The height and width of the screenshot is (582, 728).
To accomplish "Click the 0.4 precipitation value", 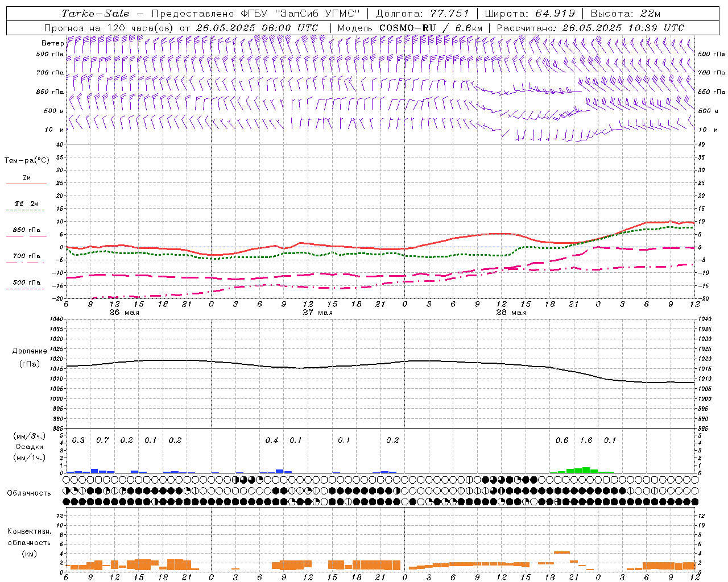I will pyautogui.click(x=272, y=440).
